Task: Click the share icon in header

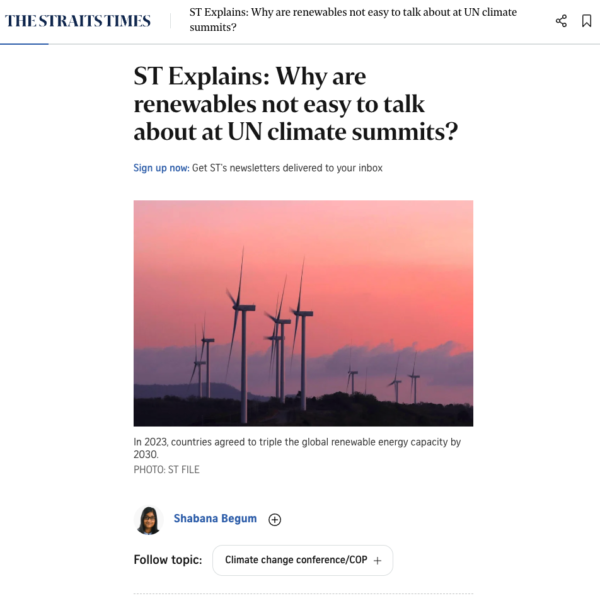Action: point(561,21)
